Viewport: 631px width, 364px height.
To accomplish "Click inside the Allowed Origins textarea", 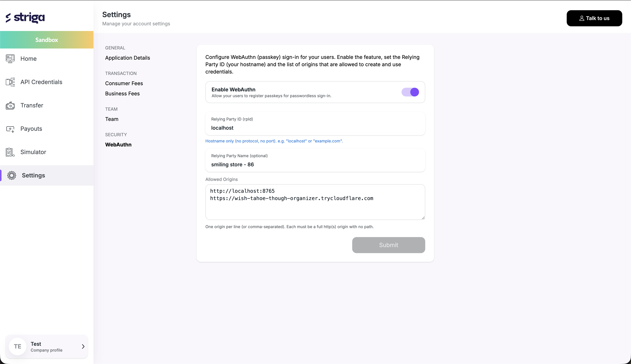I will point(315,202).
